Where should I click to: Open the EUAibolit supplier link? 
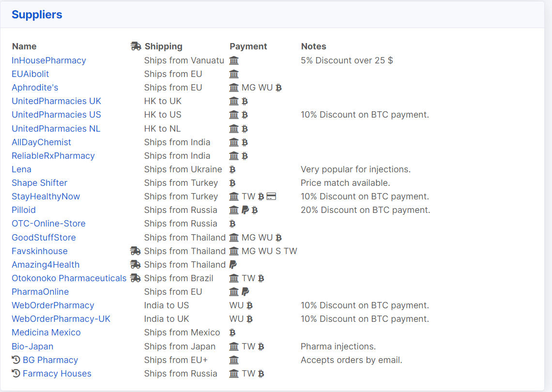pos(31,74)
